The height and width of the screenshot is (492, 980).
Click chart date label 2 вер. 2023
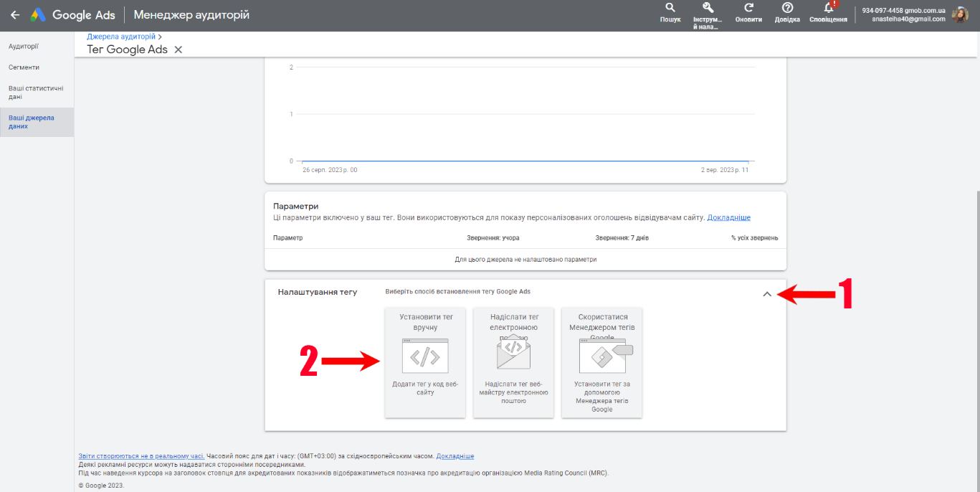point(725,170)
